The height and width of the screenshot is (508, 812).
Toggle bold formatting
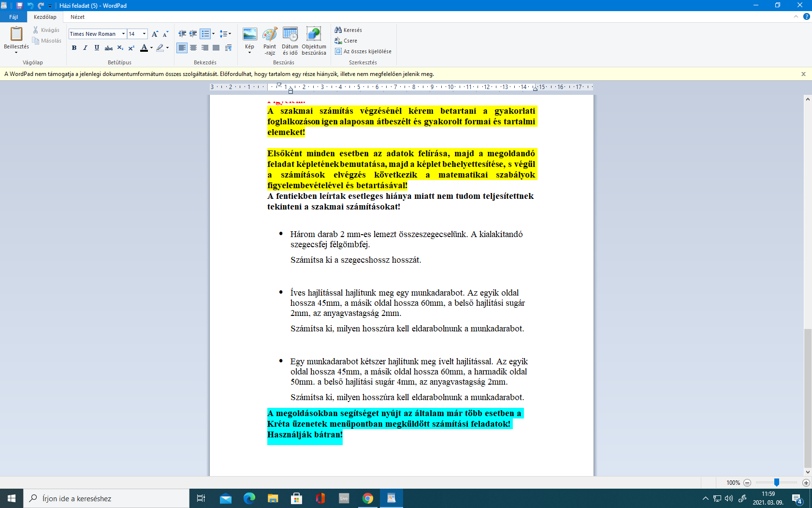[x=74, y=48]
